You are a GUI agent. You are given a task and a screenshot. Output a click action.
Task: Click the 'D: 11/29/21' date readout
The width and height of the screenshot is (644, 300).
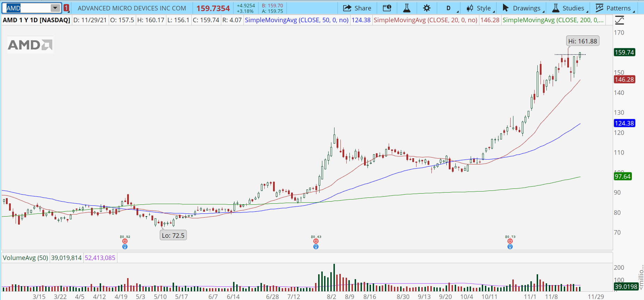coord(90,20)
